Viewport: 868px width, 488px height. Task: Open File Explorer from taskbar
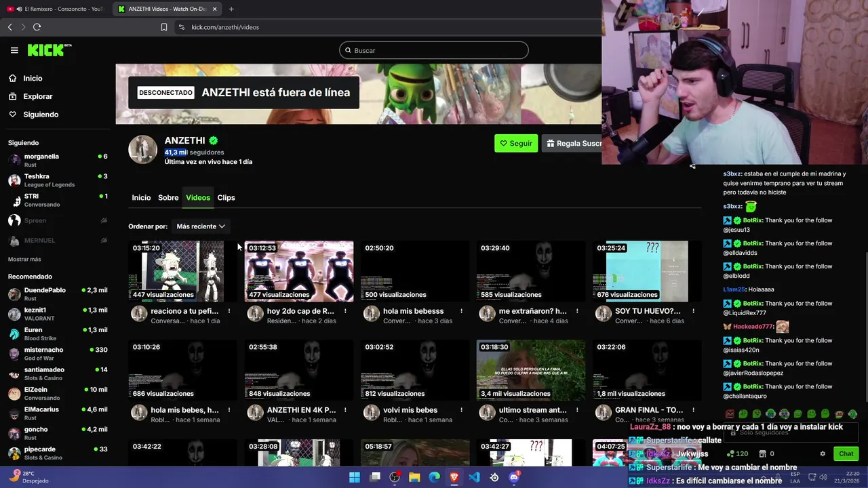click(414, 477)
